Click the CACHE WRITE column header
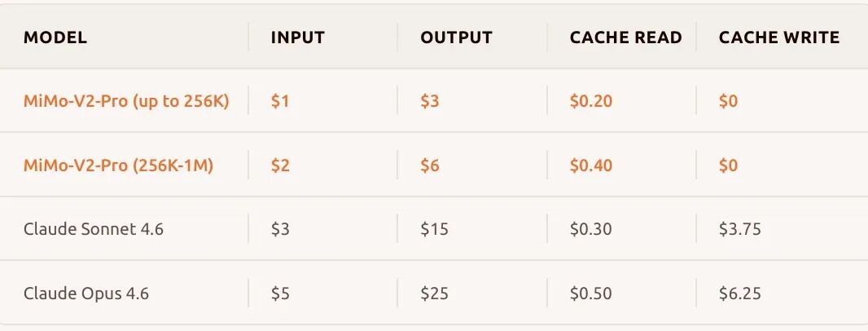The width and height of the screenshot is (868, 331). point(779,38)
